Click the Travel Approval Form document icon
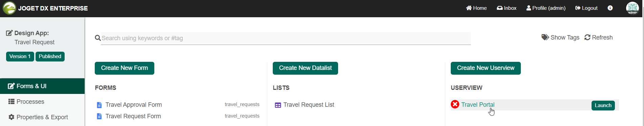644x126 pixels. pos(99,105)
